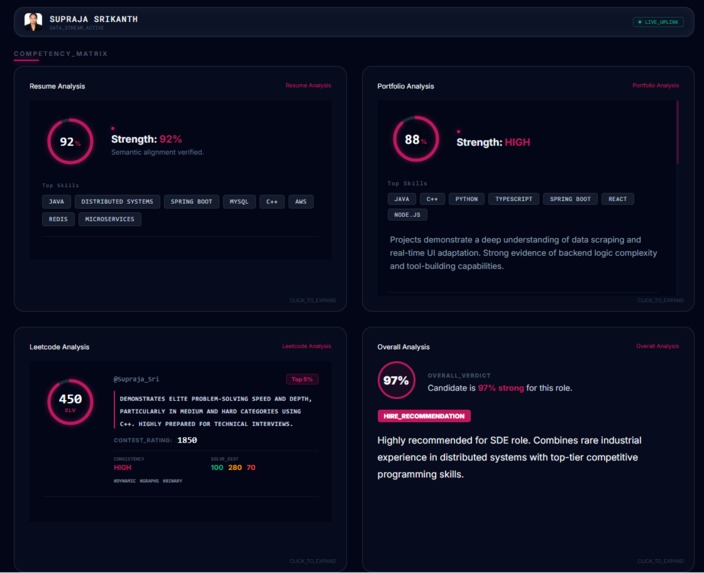Click the LIVE_UPLINK status badge
Screen dimensions: 704x573
tap(658, 22)
